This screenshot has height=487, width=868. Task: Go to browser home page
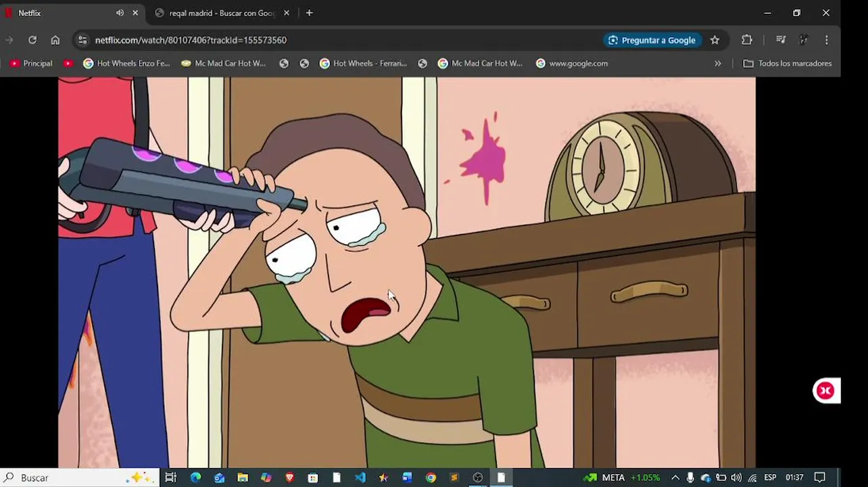pyautogui.click(x=55, y=40)
